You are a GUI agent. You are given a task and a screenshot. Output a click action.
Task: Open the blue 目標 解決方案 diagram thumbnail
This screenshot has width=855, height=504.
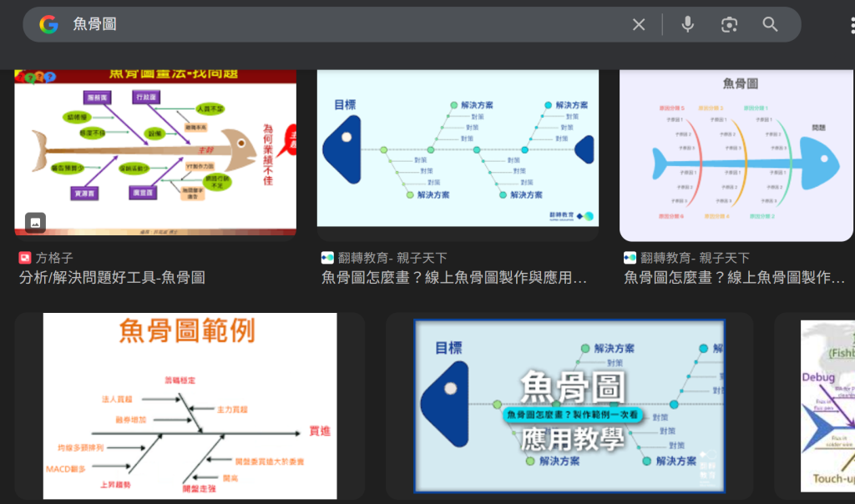pos(458,150)
